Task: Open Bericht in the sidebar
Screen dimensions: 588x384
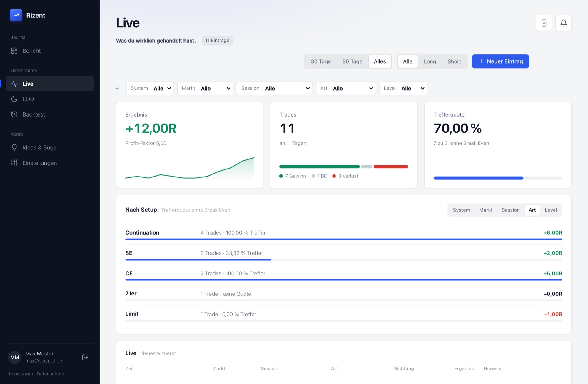Action: [50, 51]
